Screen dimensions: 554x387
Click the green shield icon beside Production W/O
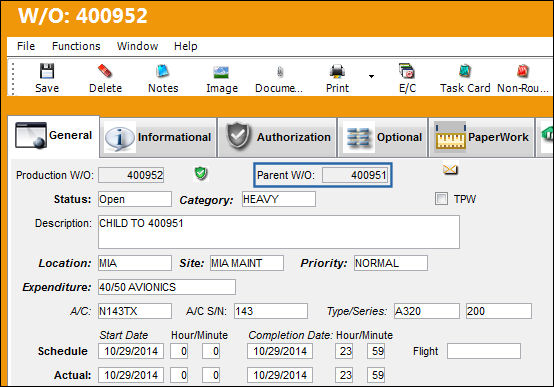tap(201, 173)
